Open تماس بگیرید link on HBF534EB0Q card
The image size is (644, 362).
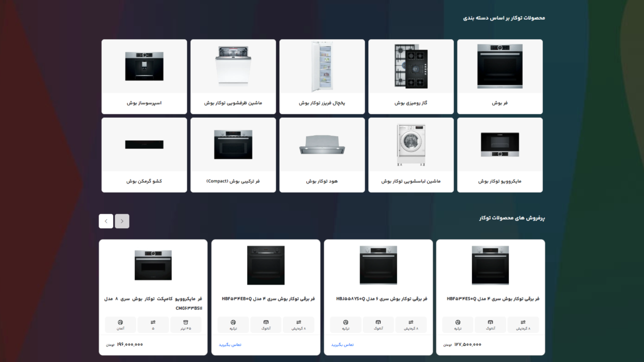point(230,345)
